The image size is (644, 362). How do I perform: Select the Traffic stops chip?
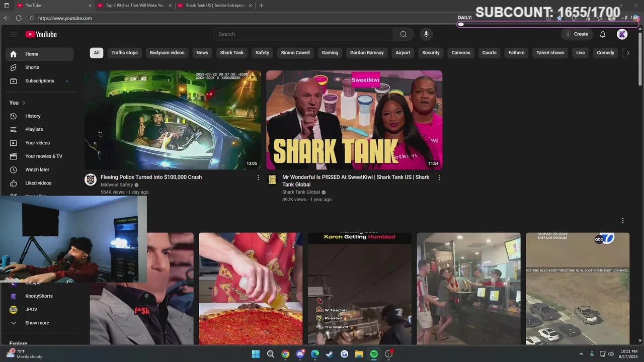125,53
